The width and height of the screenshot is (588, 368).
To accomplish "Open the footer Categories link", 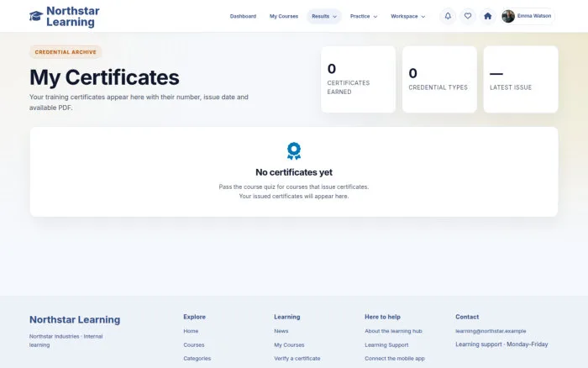I will 197,358.
